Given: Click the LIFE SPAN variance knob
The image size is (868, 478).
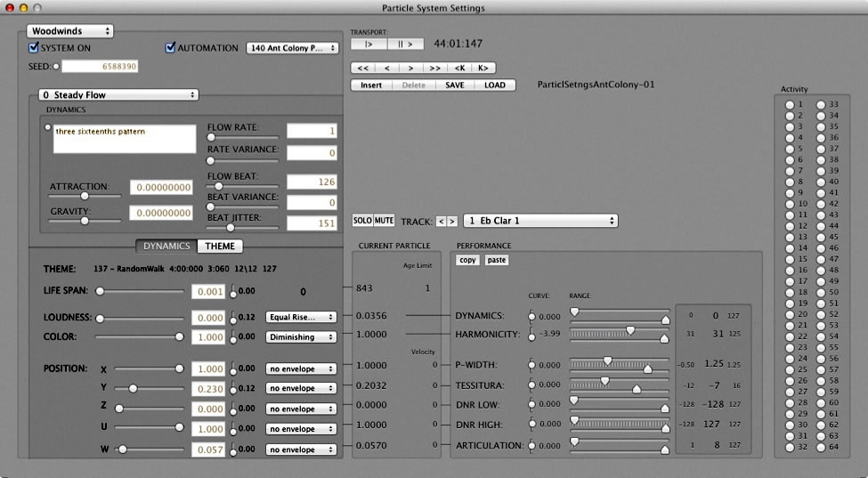Looking at the screenshot, I should click(x=233, y=293).
